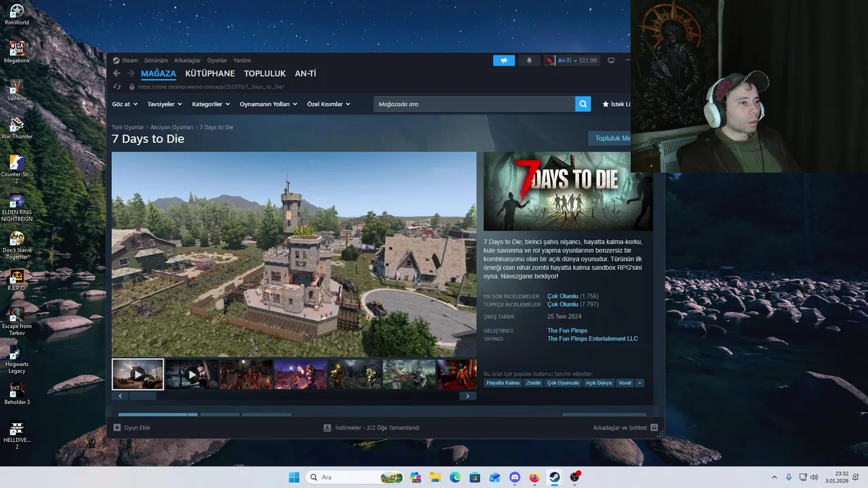Go forward using Steam's forward arrow

pyautogui.click(x=130, y=73)
